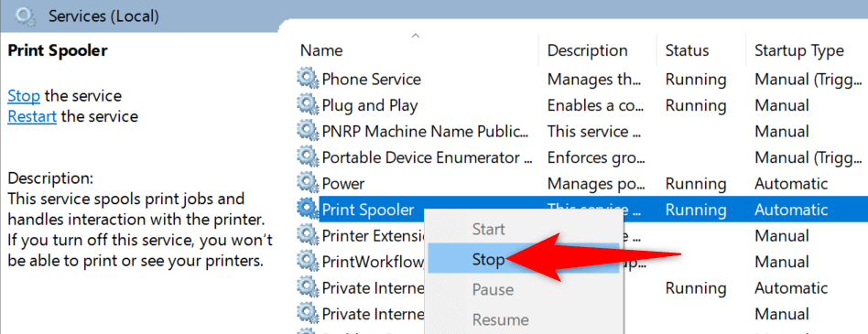Image resolution: width=868 pixels, height=334 pixels.
Task: Select the PrintWorkflow service gear icon
Action: pos(308,262)
